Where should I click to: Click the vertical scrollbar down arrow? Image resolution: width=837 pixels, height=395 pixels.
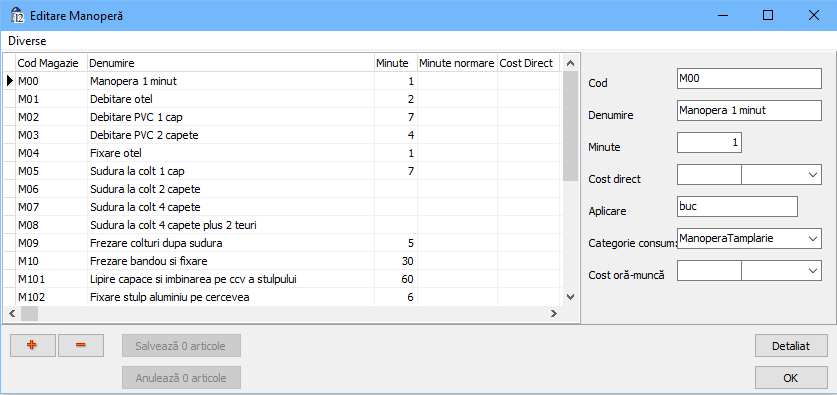(571, 297)
